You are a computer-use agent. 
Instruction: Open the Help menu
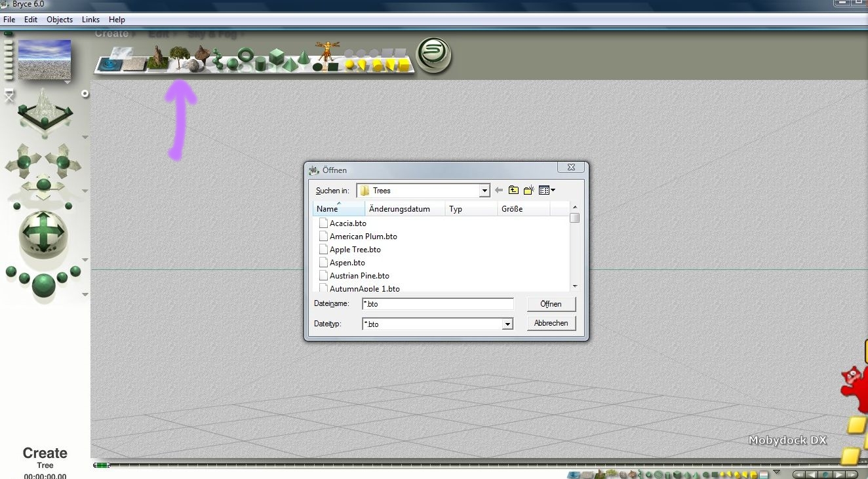(117, 20)
